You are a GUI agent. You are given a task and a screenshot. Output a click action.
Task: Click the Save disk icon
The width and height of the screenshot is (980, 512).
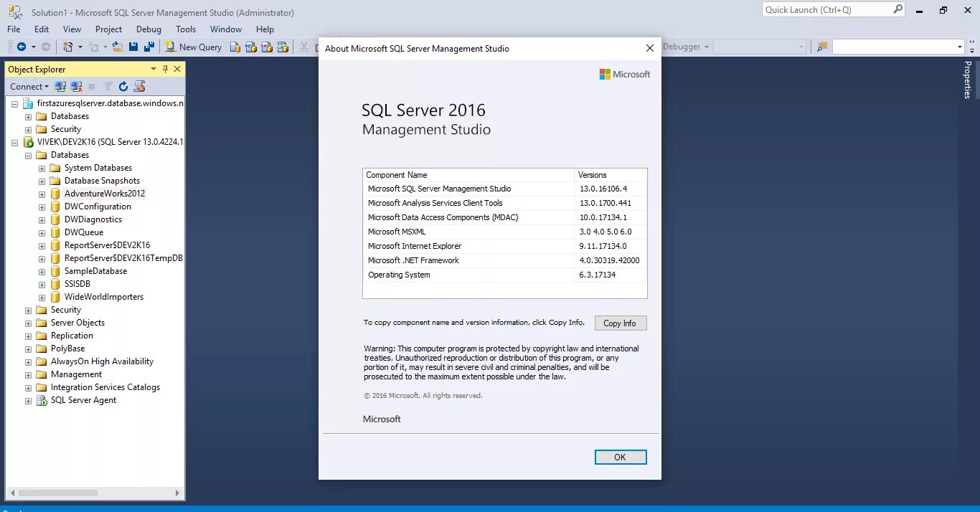point(133,47)
